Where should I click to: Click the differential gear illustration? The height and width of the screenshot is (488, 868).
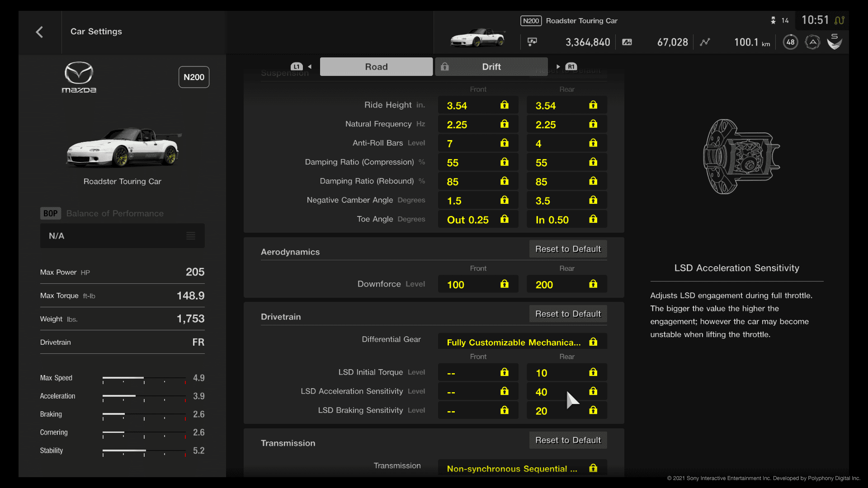pyautogui.click(x=741, y=157)
